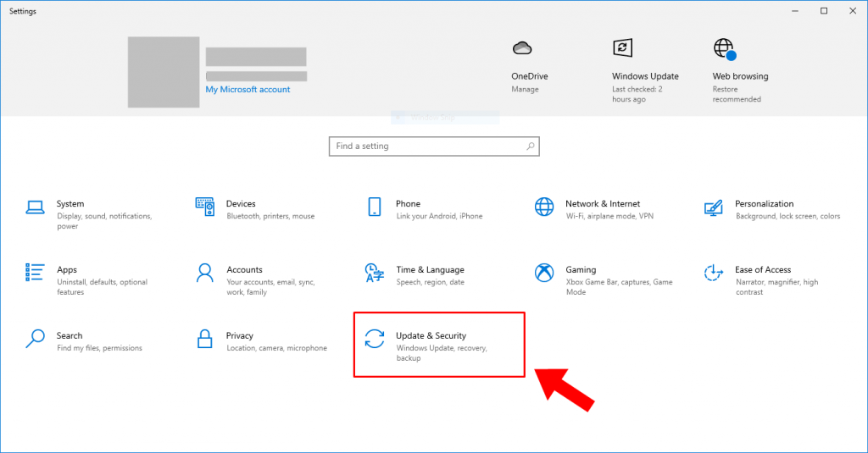Click the Personalization paintbrush icon

point(713,208)
